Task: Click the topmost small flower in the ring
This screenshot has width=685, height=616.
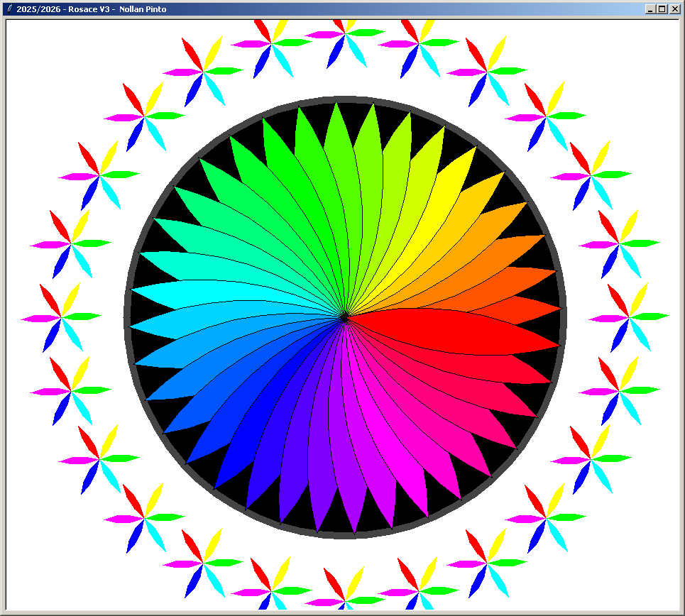Action: (345, 33)
